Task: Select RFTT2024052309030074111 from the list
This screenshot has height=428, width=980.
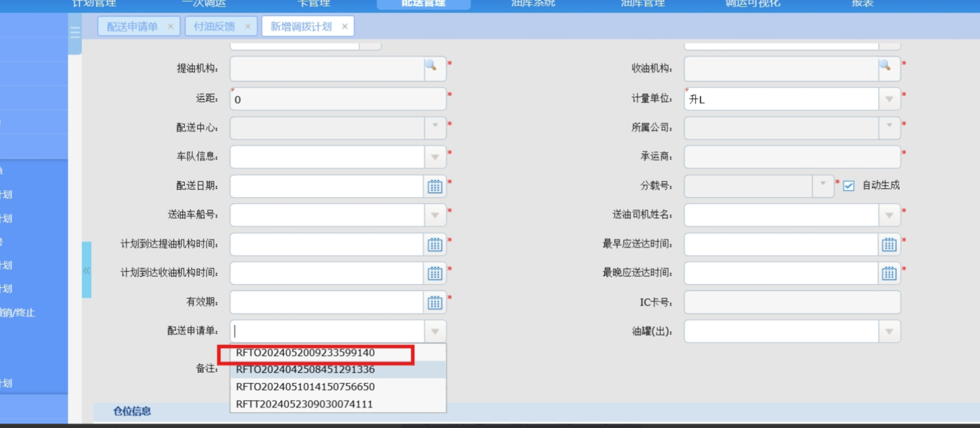Action: 304,404
